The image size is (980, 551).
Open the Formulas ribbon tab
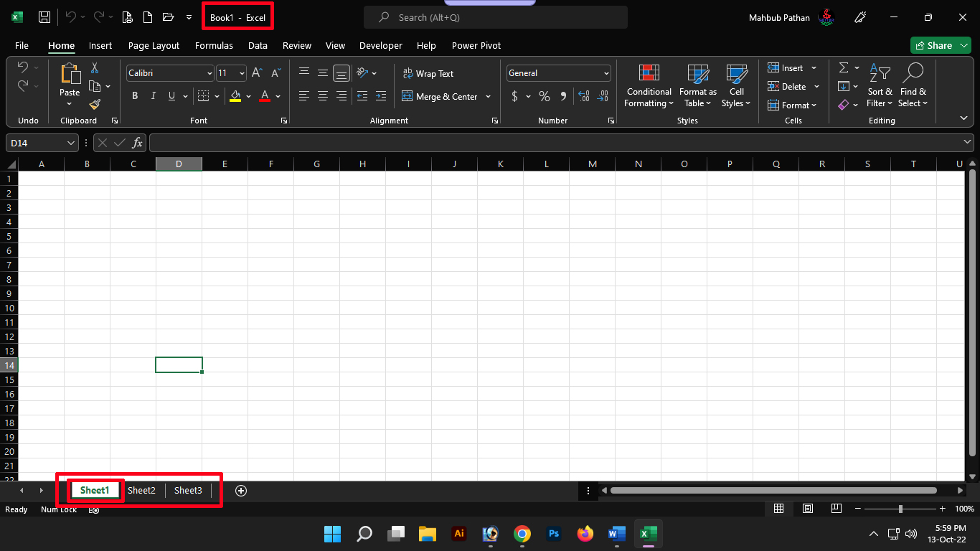(x=214, y=45)
